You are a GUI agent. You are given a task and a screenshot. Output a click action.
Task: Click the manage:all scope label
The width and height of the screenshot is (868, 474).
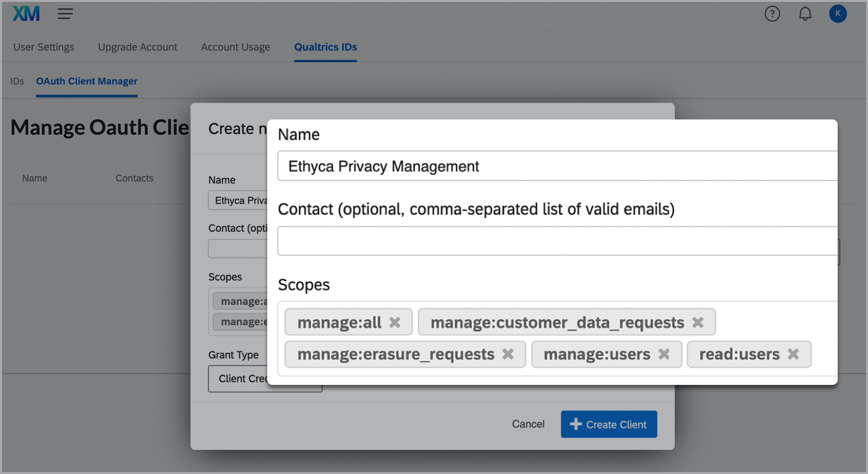(x=339, y=322)
